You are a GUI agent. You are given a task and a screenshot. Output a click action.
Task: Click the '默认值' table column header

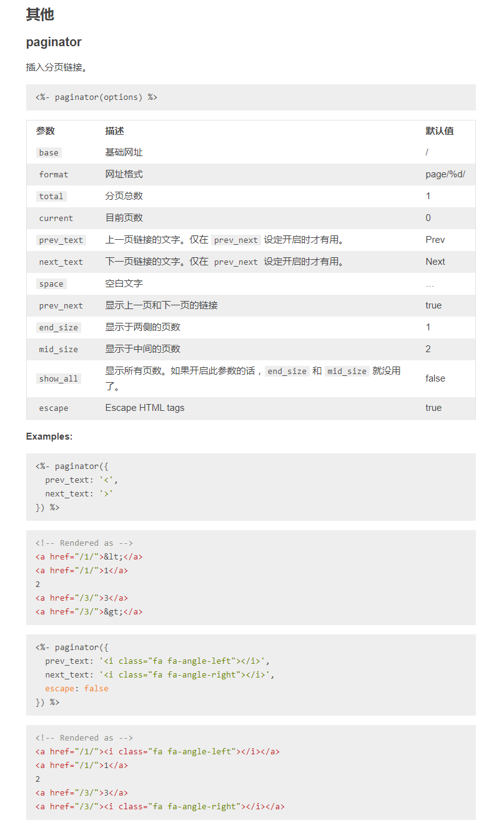click(440, 131)
